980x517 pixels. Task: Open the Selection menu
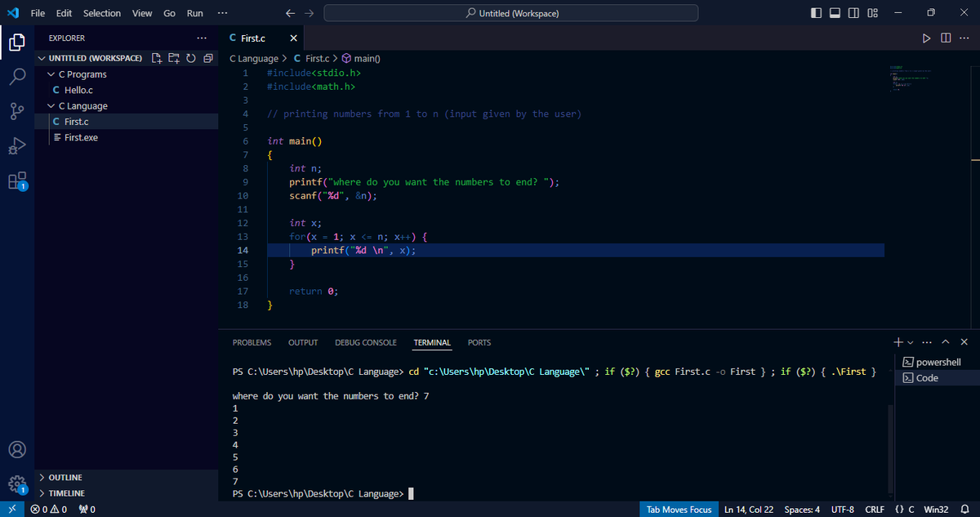coord(102,13)
